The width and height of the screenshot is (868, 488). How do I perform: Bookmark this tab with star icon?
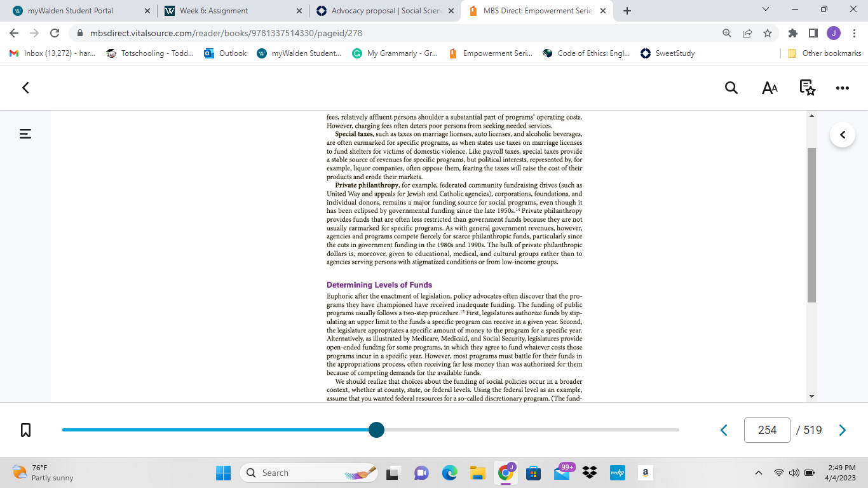click(768, 33)
